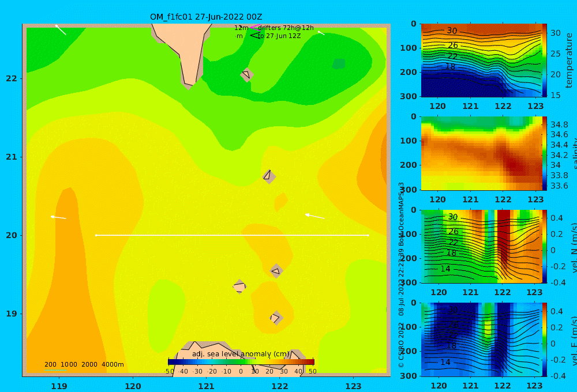The image size is (577, 392).
Task: Click the latitude label '20' on main map
Action: click(x=12, y=235)
